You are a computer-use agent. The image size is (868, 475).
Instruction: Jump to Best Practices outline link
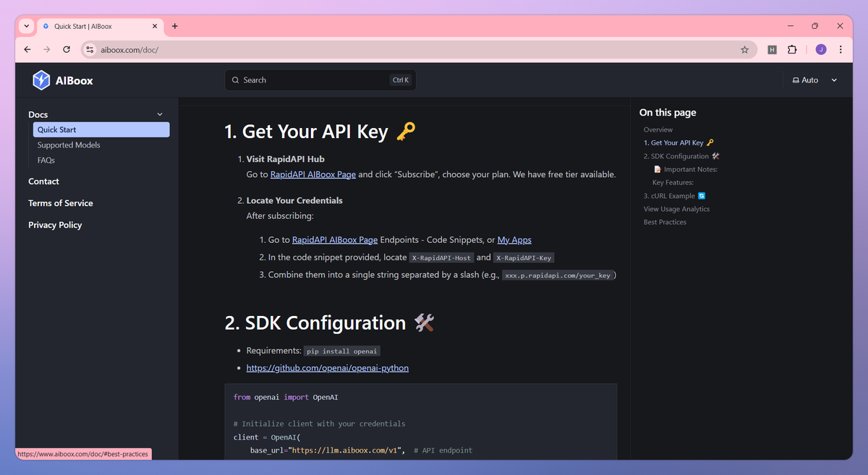tap(665, 222)
